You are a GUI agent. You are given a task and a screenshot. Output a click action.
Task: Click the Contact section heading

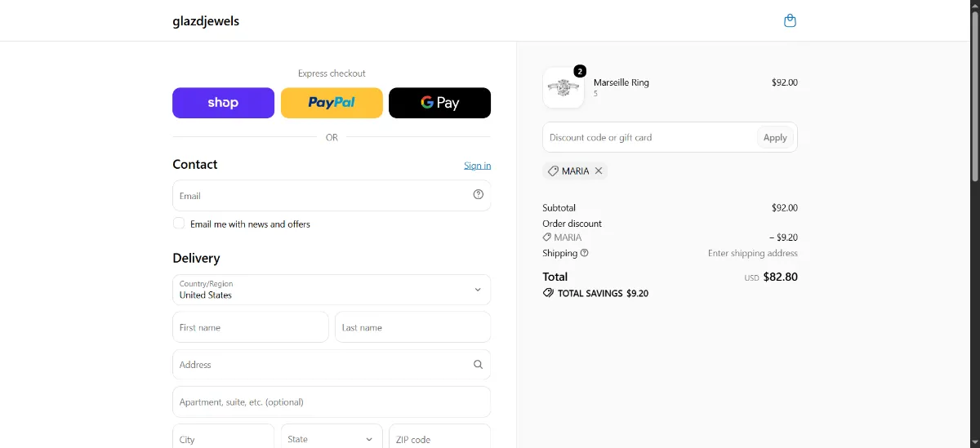click(x=195, y=164)
